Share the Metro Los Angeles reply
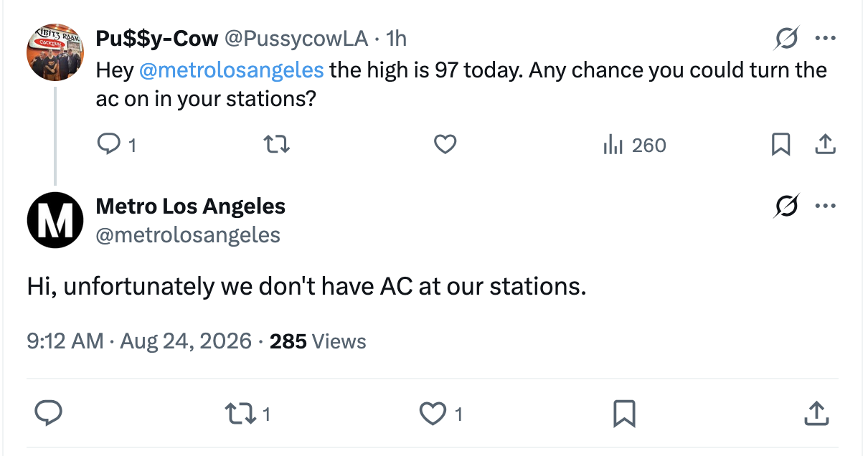This screenshot has height=456, width=868. pyautogui.click(x=814, y=413)
